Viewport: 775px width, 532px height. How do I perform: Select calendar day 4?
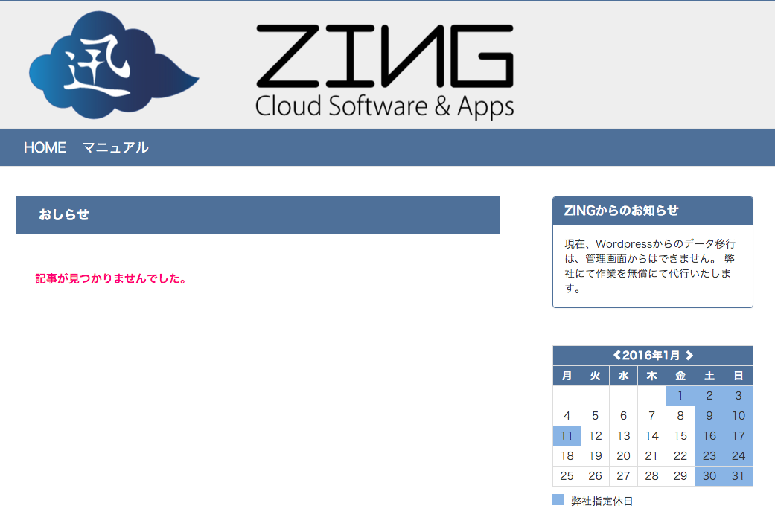pos(567,416)
